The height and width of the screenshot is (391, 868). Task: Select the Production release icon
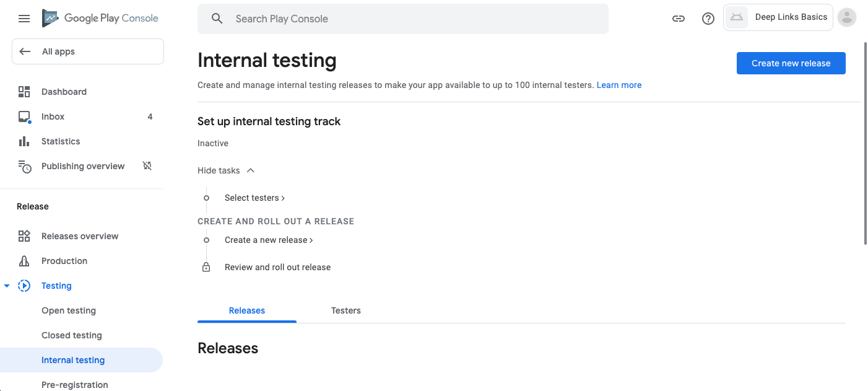coord(25,260)
